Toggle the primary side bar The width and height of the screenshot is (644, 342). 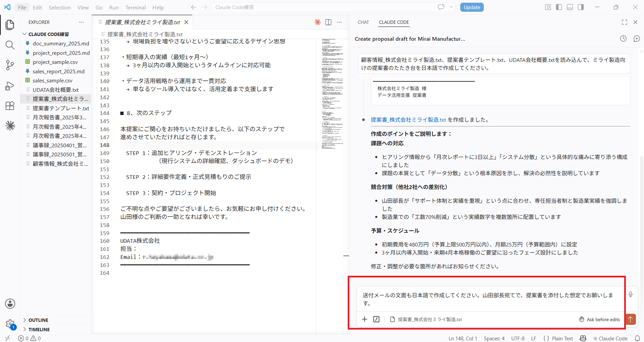[559, 7]
